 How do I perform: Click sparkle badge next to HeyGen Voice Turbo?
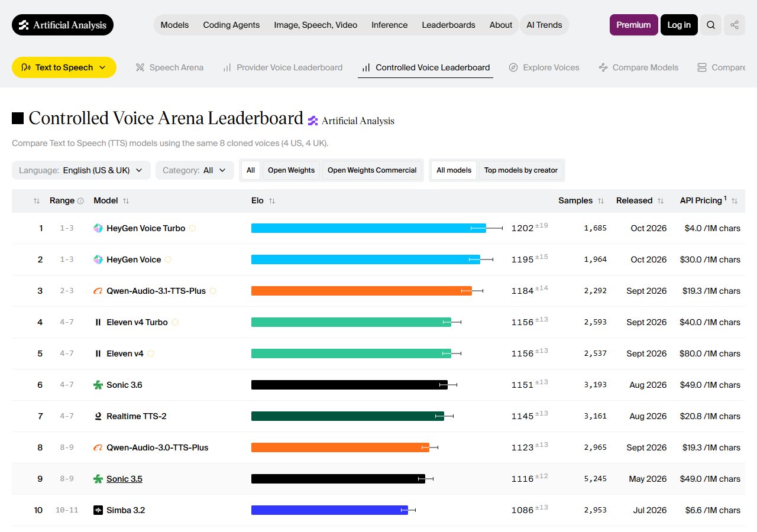click(192, 228)
